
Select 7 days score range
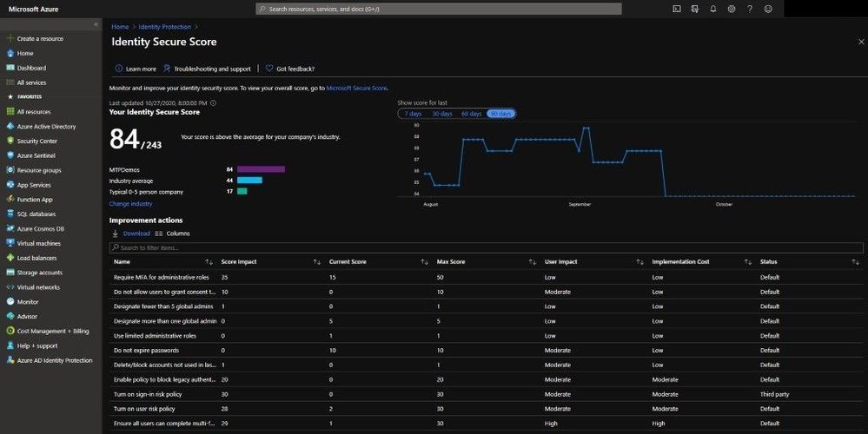click(x=413, y=114)
